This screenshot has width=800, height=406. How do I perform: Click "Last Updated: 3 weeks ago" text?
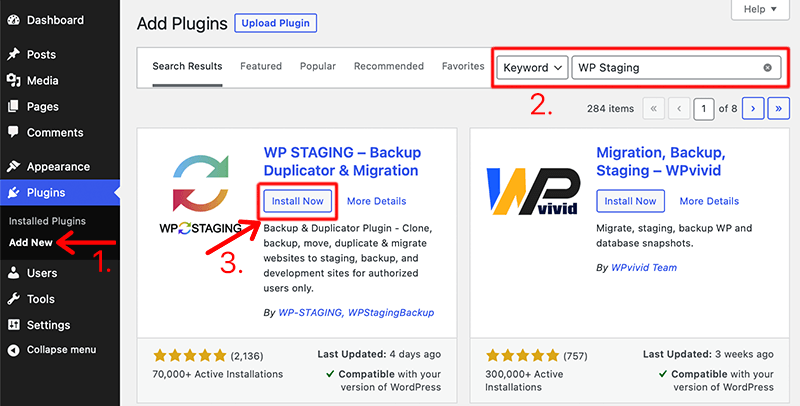click(708, 354)
